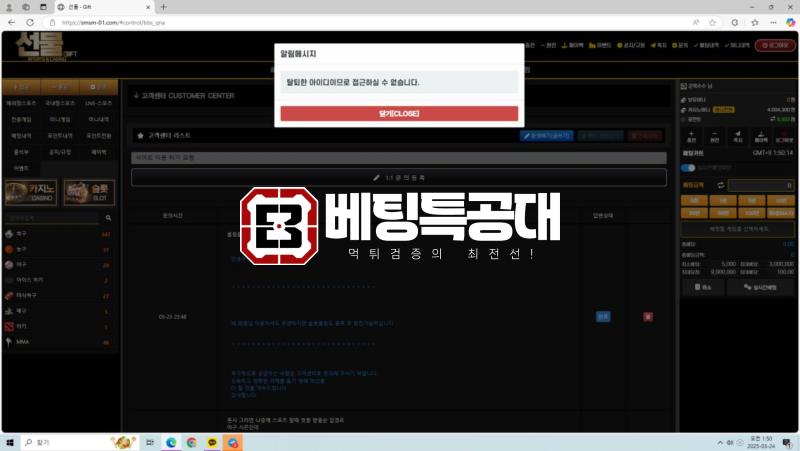Click third gold tab with gear icon
Image resolution: width=800 pixels, height=451 pixels.
point(98,87)
